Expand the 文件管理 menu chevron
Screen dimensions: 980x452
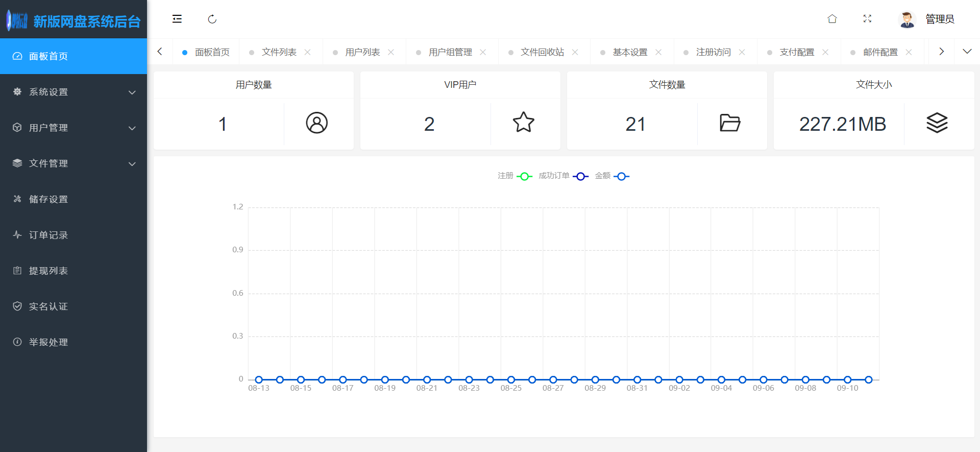(132, 164)
